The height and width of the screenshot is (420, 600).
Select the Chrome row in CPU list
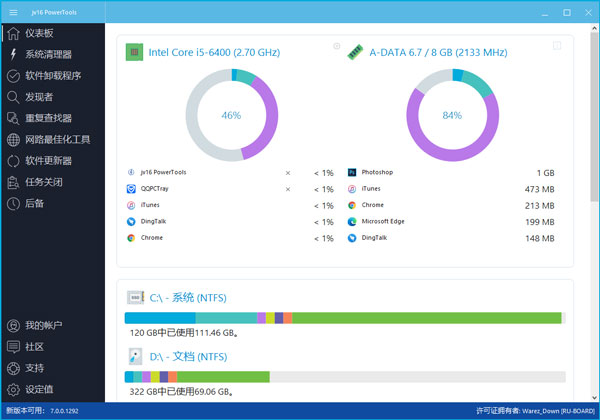(230, 238)
